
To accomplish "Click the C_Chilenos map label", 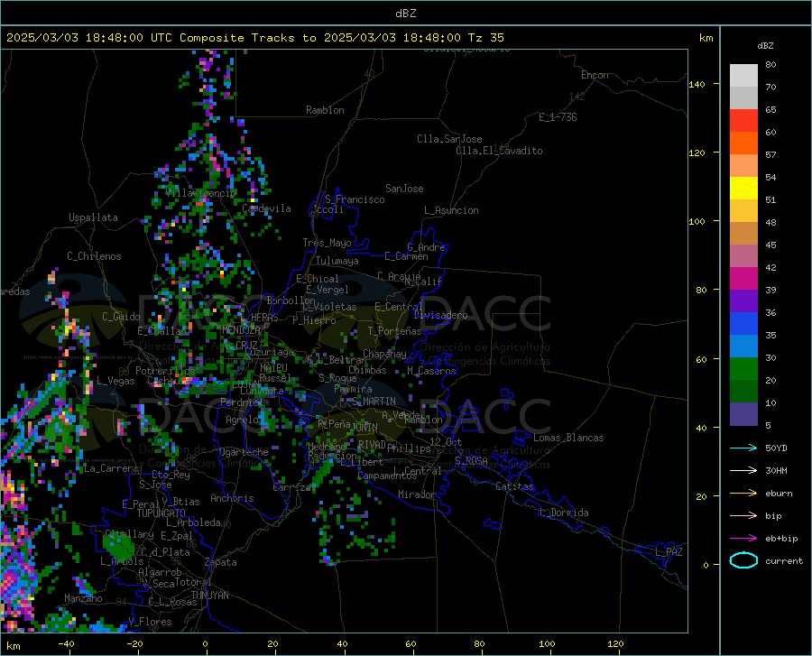I will (x=94, y=256).
